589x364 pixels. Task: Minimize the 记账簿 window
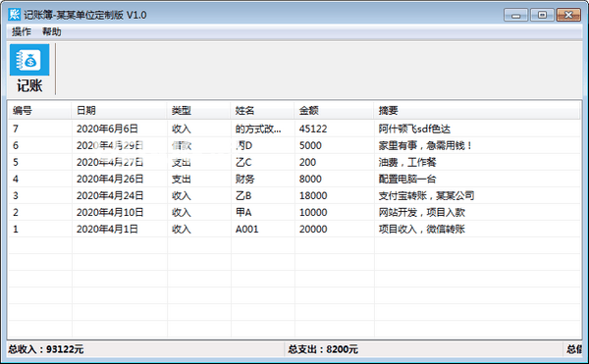pos(515,15)
